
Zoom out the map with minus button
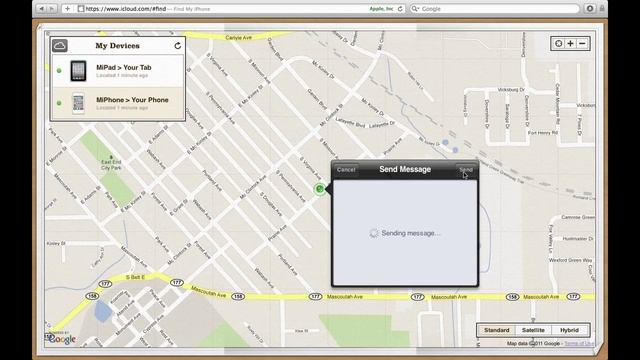582,43
